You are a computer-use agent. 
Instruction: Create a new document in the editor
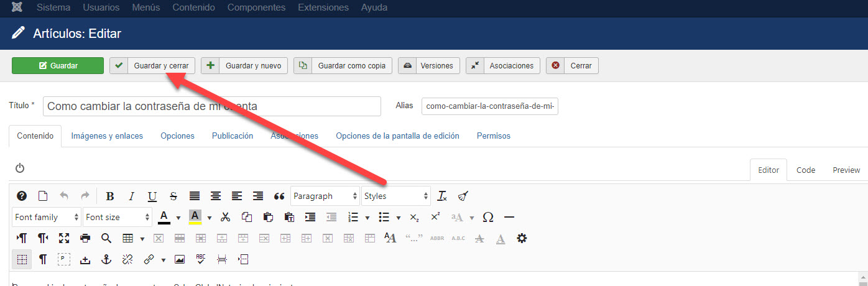43,196
